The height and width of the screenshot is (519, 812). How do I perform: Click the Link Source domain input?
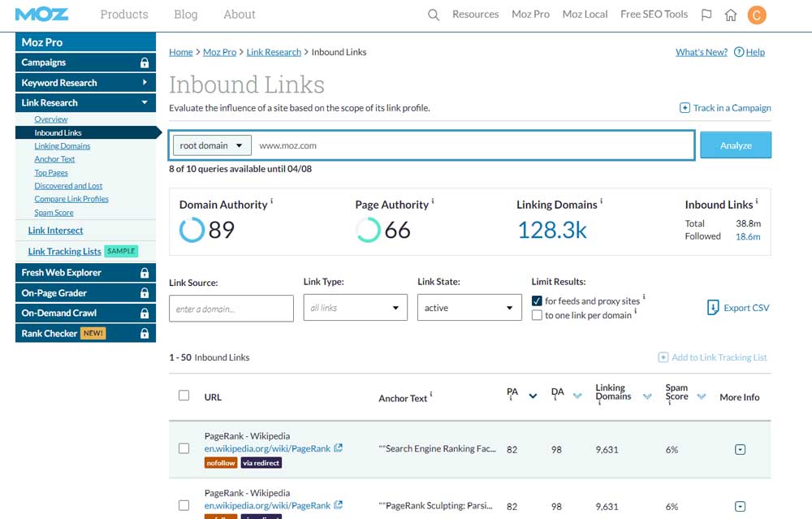[231, 309]
